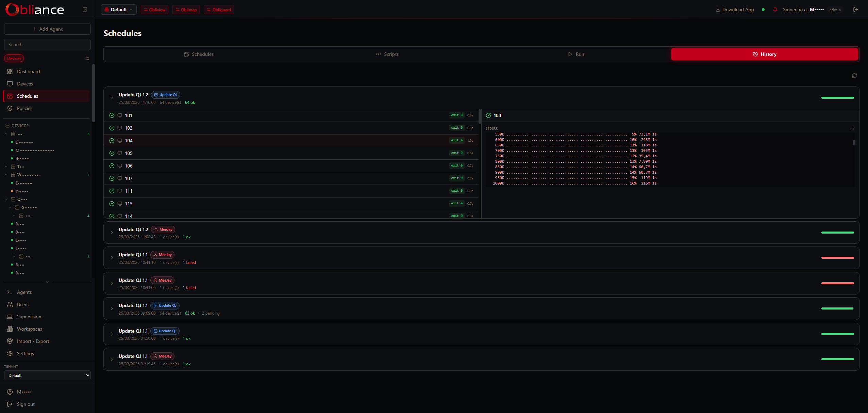The width and height of the screenshot is (868, 413).
Task: Click the Download App icon
Action: click(x=718, y=10)
